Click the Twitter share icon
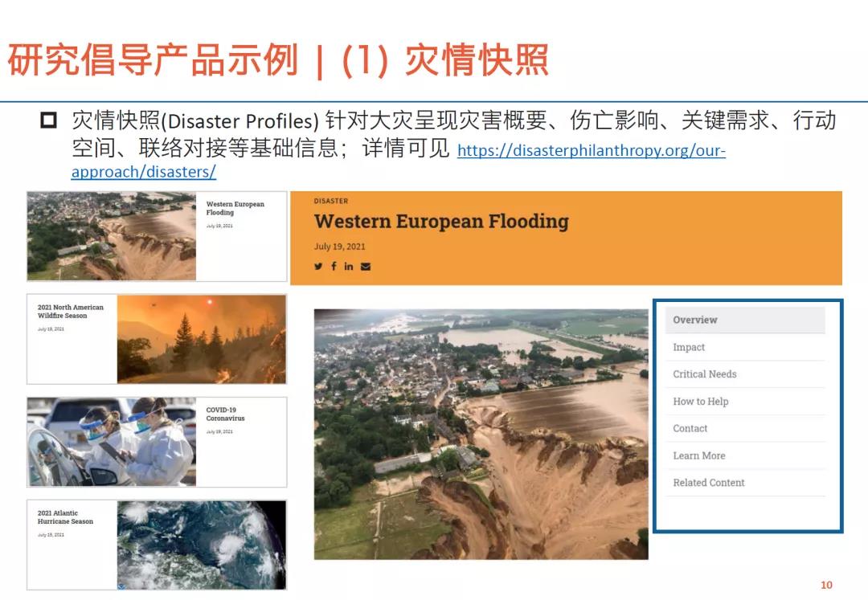Viewport: 868px width, 600px height. [x=318, y=266]
